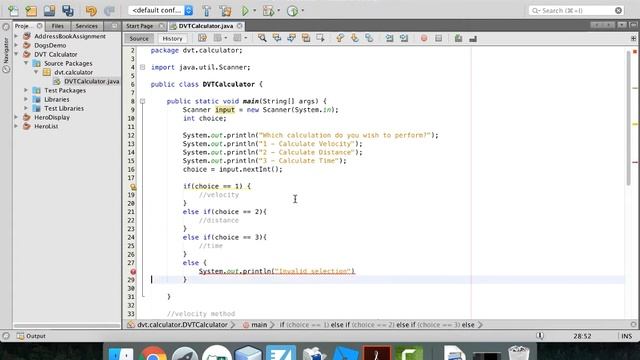
Task: Clear the search field with X
Action: [618, 10]
